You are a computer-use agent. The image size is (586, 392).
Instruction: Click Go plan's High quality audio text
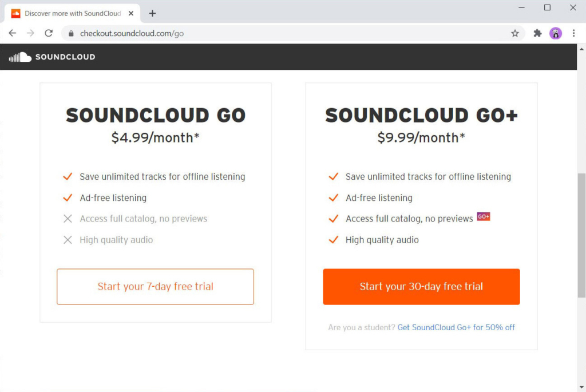[x=116, y=240]
